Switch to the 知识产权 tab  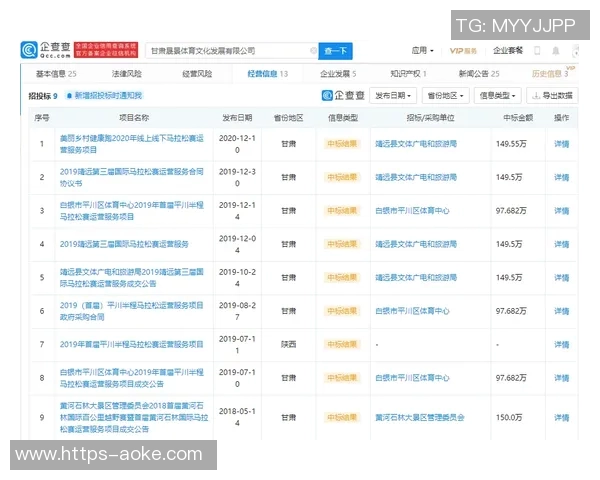tap(408, 73)
